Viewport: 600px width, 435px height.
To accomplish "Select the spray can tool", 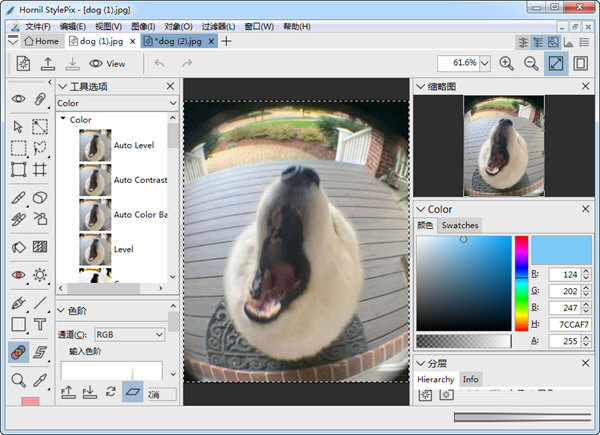I will (40, 219).
